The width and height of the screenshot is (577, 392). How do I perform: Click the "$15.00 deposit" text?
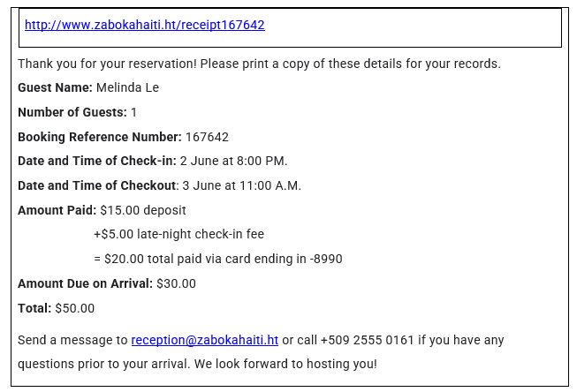(143, 210)
